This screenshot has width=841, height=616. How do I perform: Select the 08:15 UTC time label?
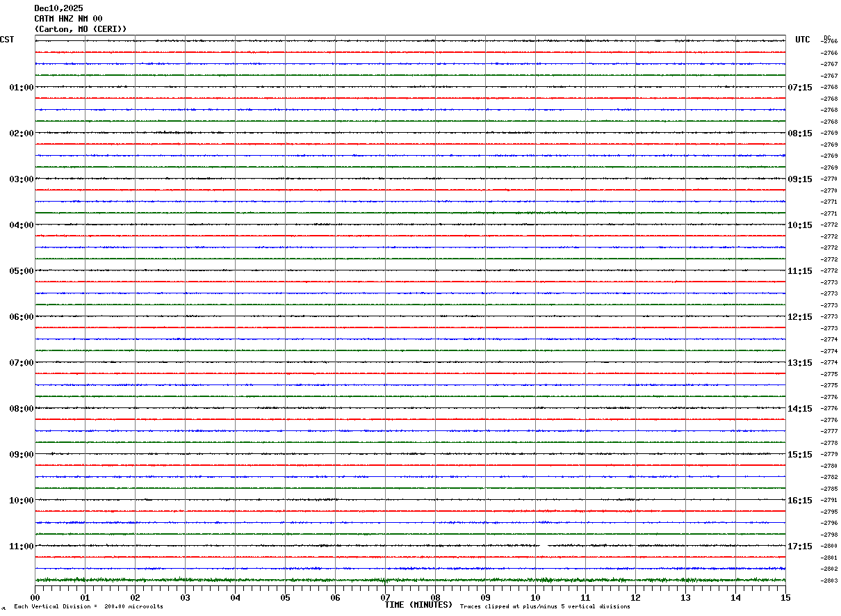pyautogui.click(x=800, y=133)
